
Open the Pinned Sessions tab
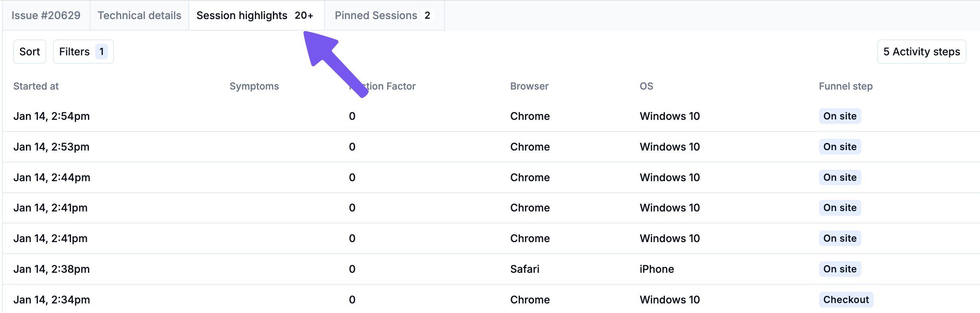(382, 16)
